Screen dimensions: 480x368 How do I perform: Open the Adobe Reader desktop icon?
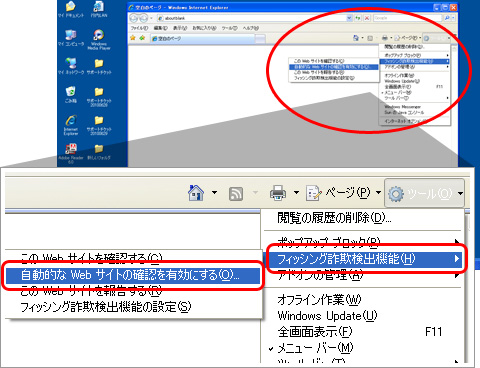tap(71, 154)
